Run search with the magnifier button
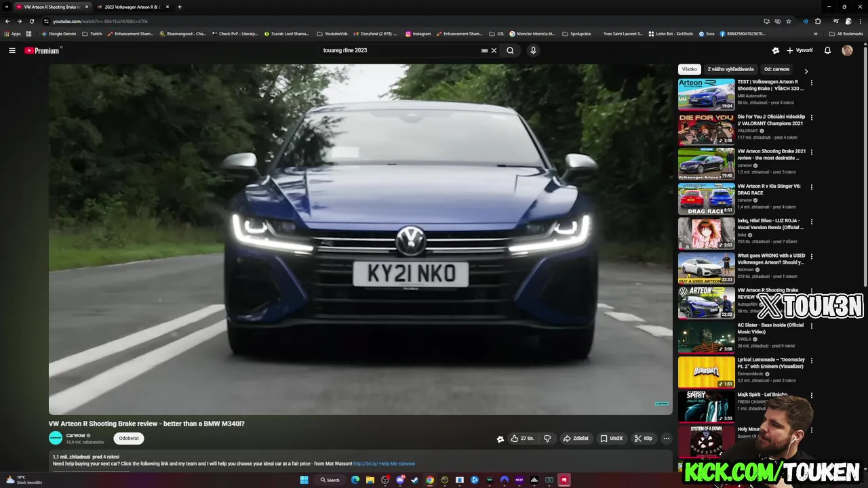Image resolution: width=868 pixels, height=488 pixels. 510,50
